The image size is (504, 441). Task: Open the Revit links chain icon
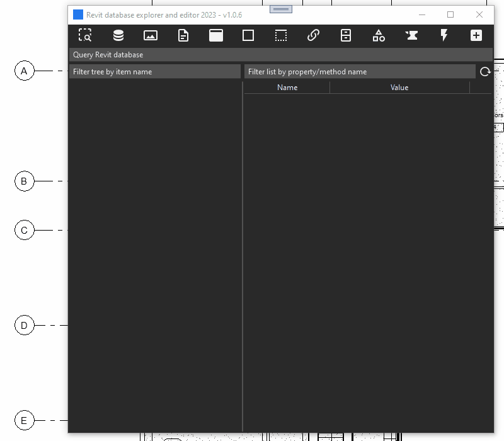tap(313, 36)
